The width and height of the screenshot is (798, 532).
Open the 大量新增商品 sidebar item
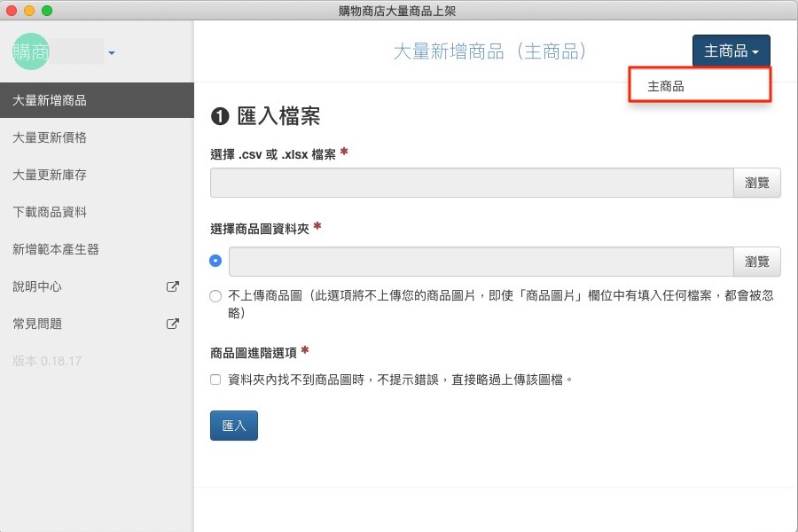coord(97,100)
